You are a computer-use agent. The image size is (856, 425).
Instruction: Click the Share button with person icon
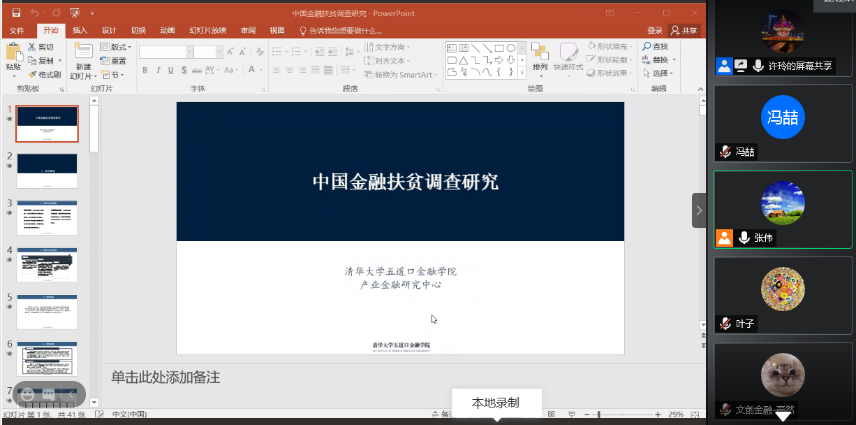point(684,30)
